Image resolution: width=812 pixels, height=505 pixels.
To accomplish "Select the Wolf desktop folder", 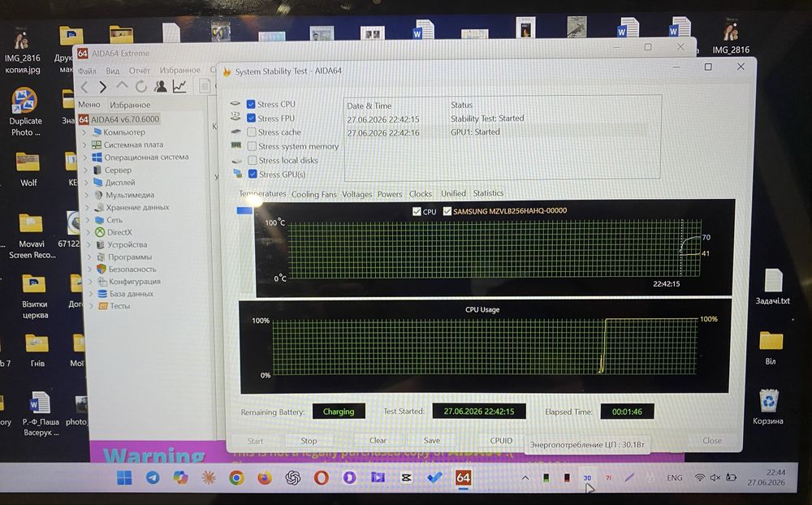I will coord(28,170).
